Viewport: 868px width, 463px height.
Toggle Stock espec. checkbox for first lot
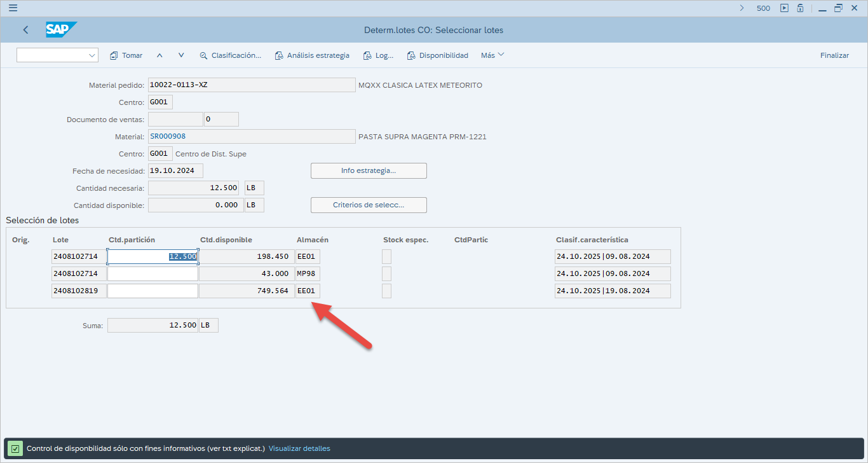pyautogui.click(x=386, y=256)
